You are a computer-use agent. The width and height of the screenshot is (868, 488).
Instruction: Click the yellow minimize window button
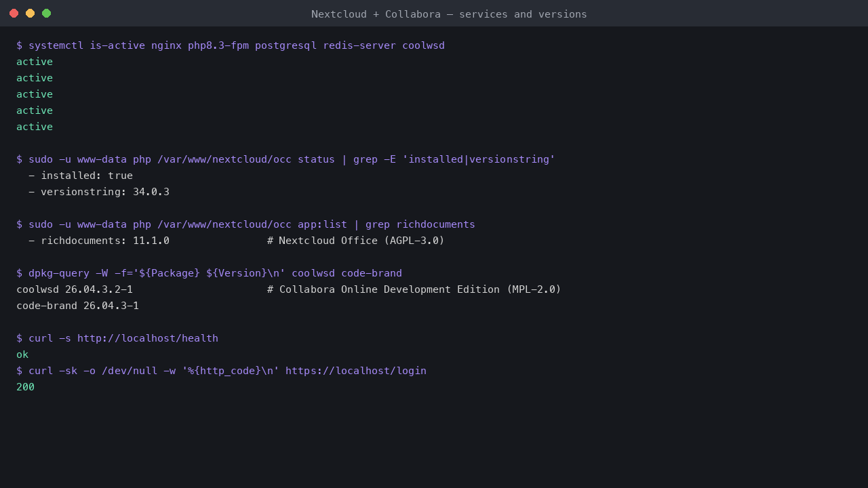pos(30,14)
